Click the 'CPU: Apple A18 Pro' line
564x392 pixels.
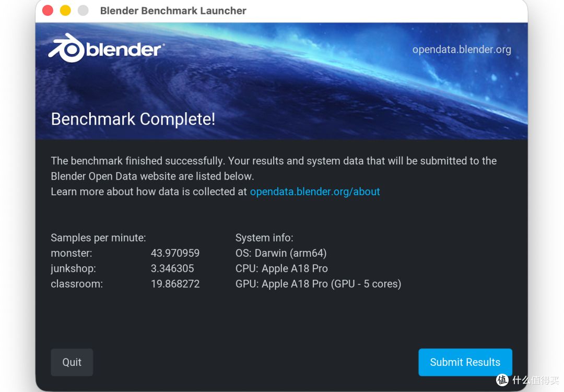point(281,269)
